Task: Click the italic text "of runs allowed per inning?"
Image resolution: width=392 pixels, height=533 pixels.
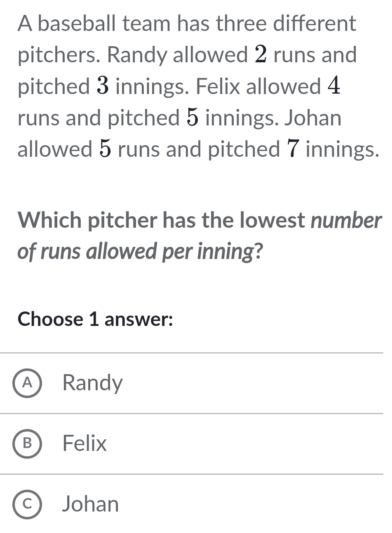Action: pyautogui.click(x=140, y=251)
